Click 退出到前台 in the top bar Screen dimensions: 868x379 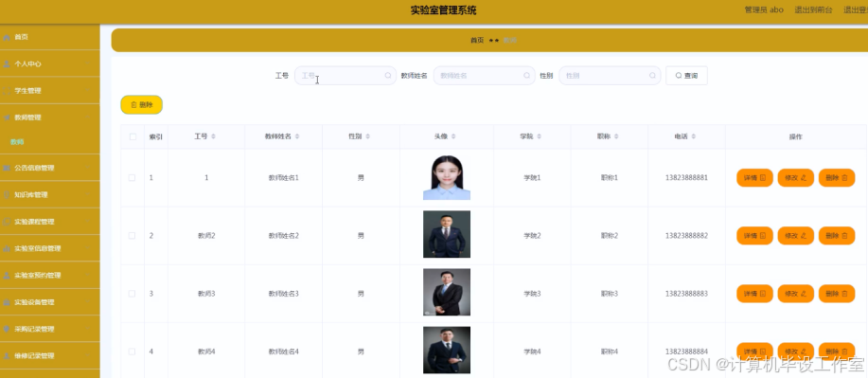[x=813, y=10]
